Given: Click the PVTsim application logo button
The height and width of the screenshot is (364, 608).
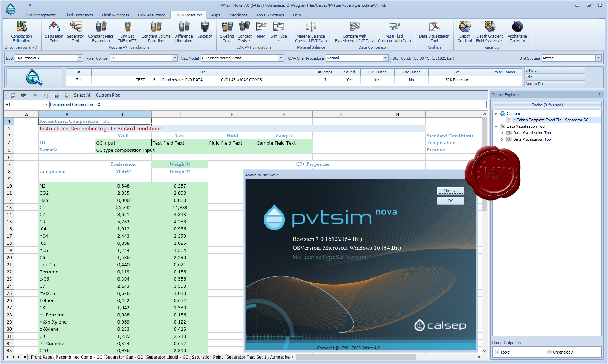Looking at the screenshot, I should tap(10, 9).
